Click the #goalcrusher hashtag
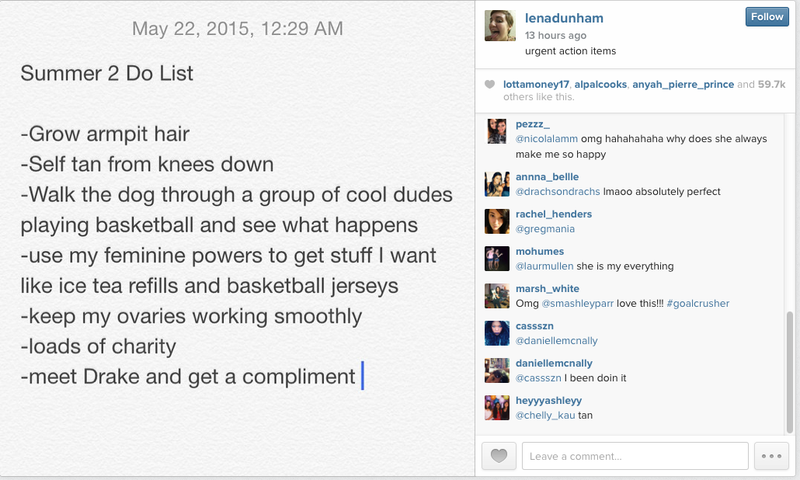 tap(697, 303)
